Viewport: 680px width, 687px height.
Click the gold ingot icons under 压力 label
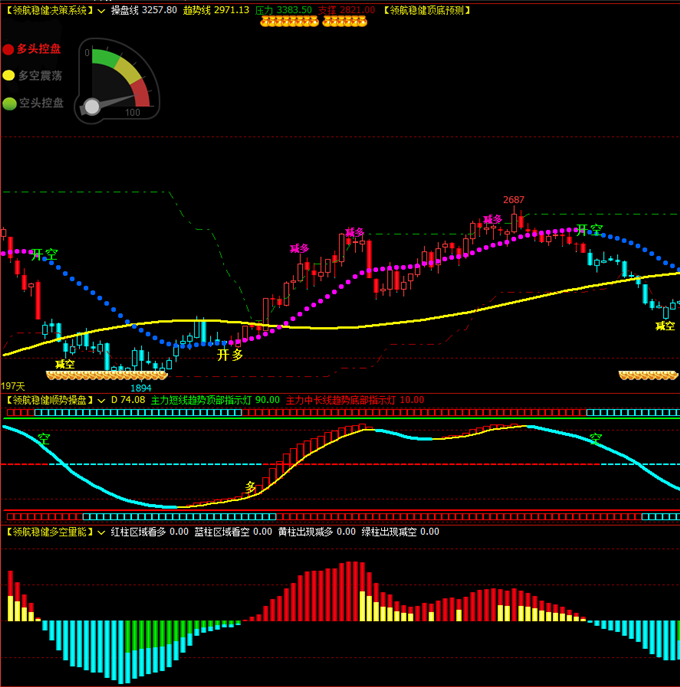click(x=283, y=19)
